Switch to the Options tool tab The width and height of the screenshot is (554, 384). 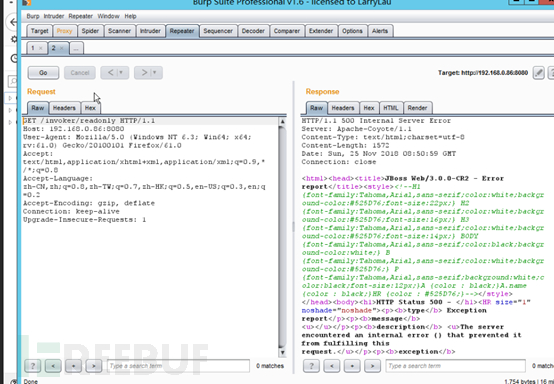pyautogui.click(x=352, y=31)
